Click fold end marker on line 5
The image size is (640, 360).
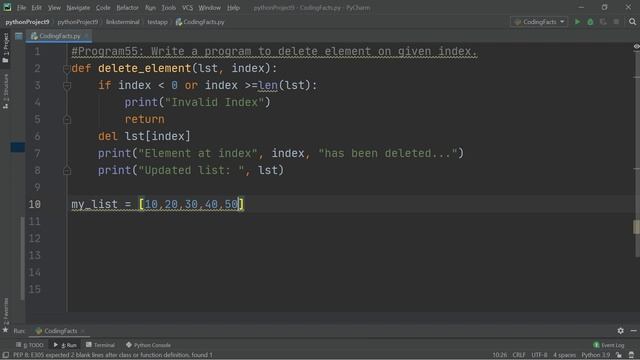pyautogui.click(x=67, y=120)
